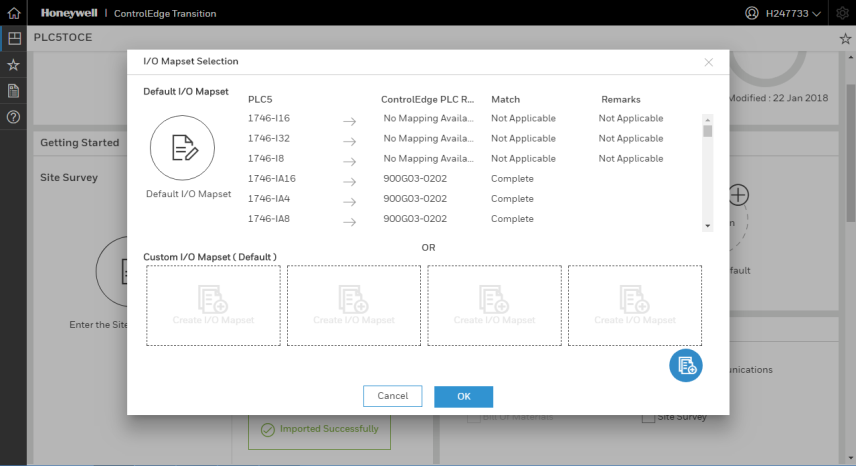This screenshot has height=466, width=856.
Task: Click the Match column header
Action: tap(506, 99)
